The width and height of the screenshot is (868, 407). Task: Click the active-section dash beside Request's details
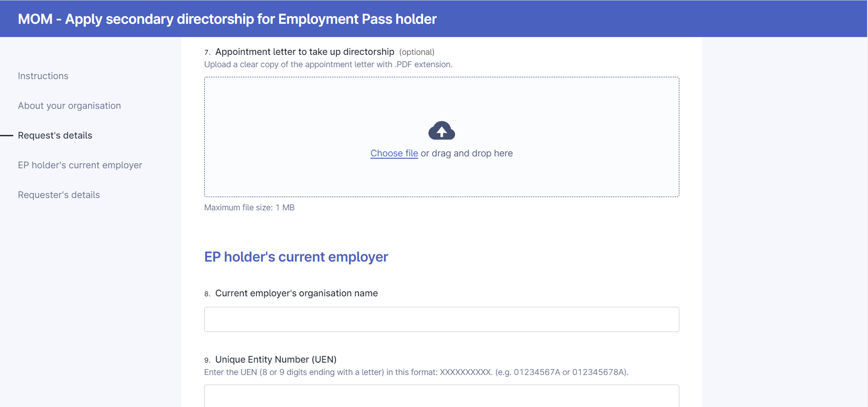click(6, 135)
